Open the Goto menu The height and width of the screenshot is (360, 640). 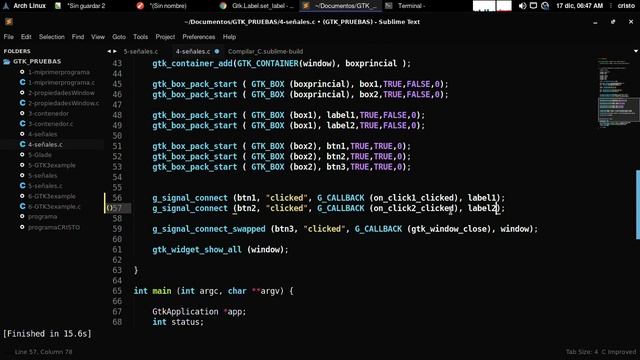click(119, 37)
